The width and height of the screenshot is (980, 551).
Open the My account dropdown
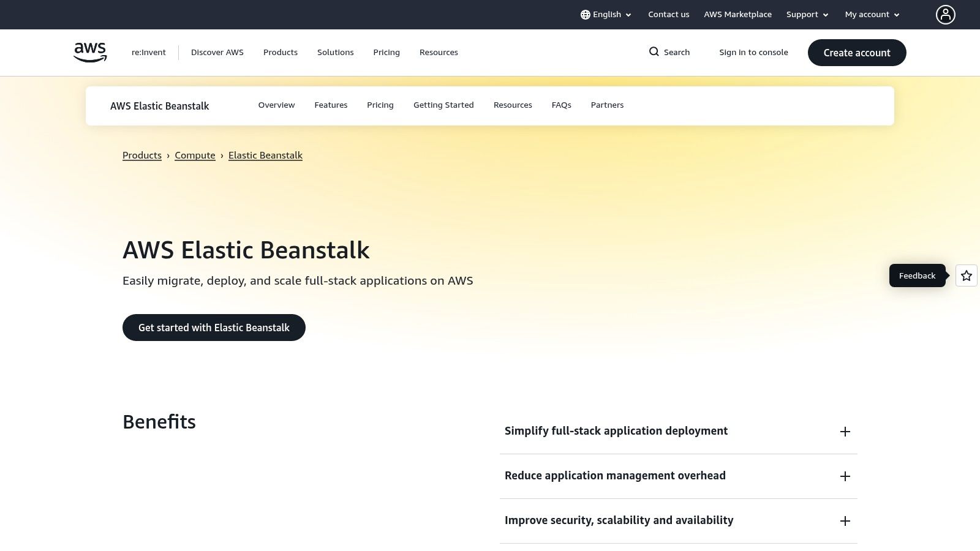(x=872, y=15)
